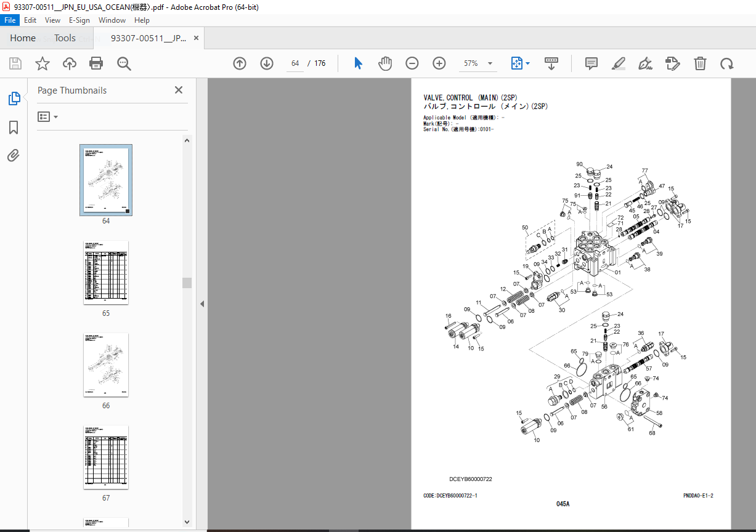The width and height of the screenshot is (756, 532).
Task: Open Page Thumbnails sidebar icon
Action: (14, 99)
